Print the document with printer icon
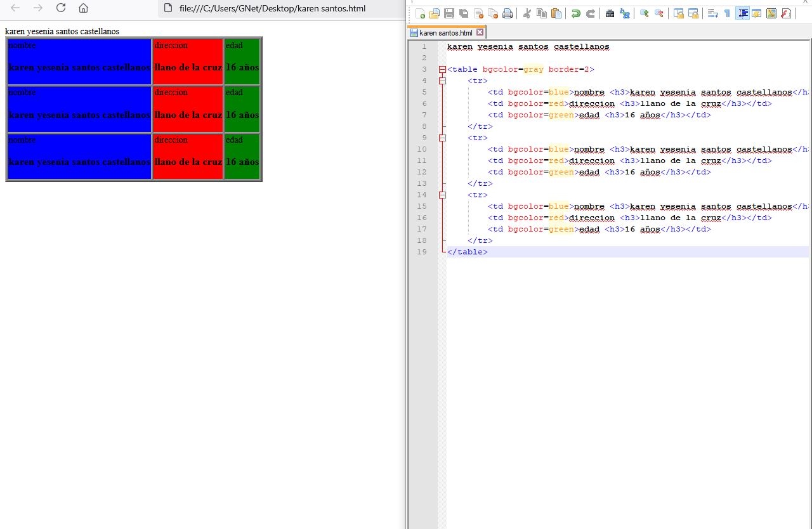 point(507,13)
